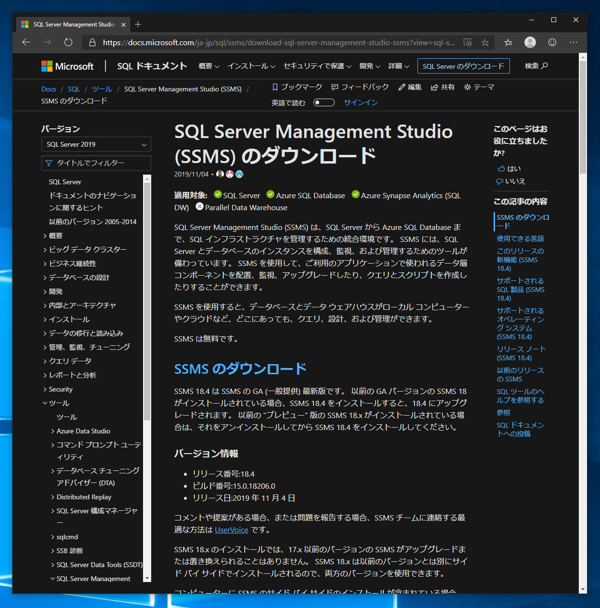Jump to 使用できる言語 section
Image resolution: width=600 pixels, height=608 pixels.
click(520, 239)
